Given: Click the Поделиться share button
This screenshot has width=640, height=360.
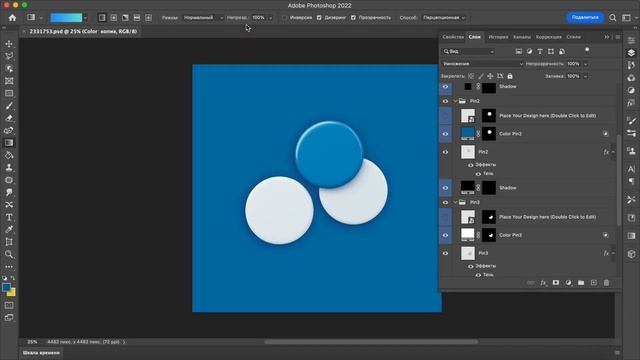Looking at the screenshot, I should point(585,18).
